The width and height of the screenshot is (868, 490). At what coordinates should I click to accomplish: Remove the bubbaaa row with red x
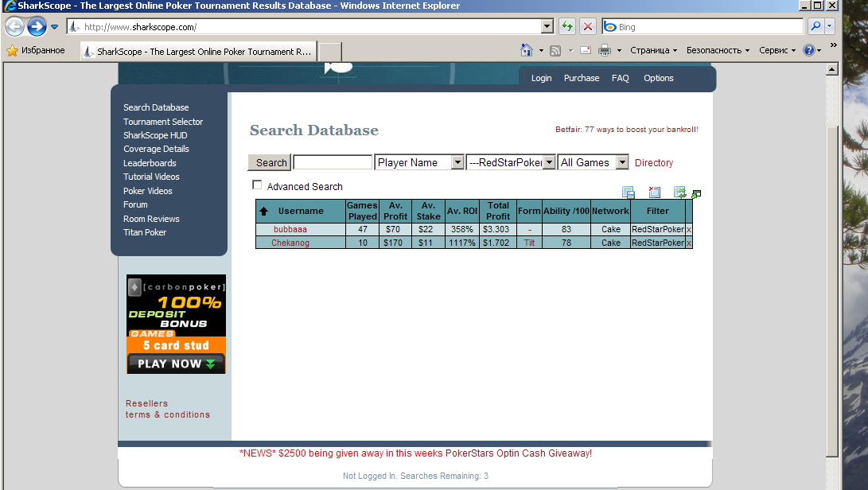click(x=689, y=229)
